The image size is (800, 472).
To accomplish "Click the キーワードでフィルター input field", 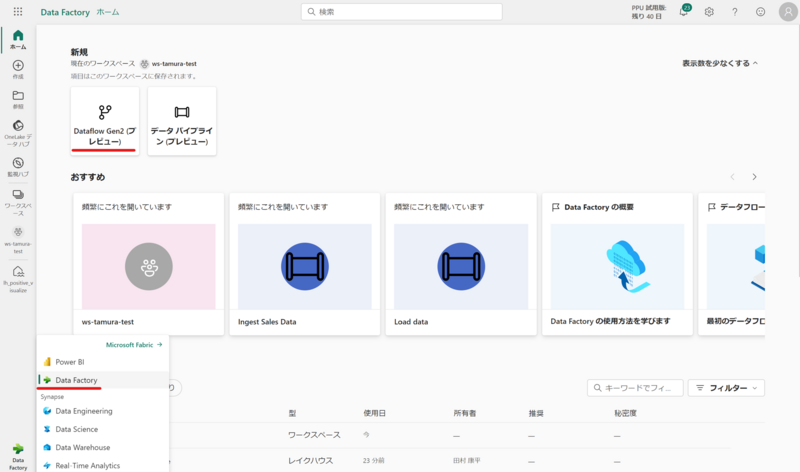I will point(635,388).
